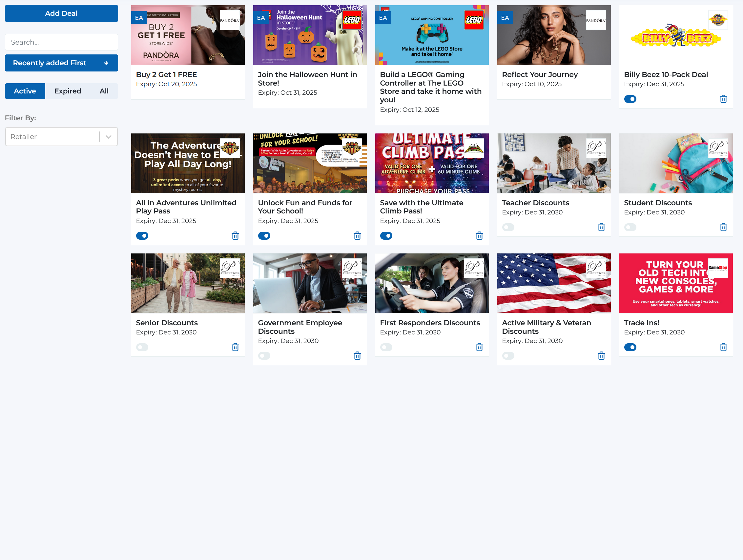Click inside the Search field
The height and width of the screenshot is (560, 743).
click(61, 42)
